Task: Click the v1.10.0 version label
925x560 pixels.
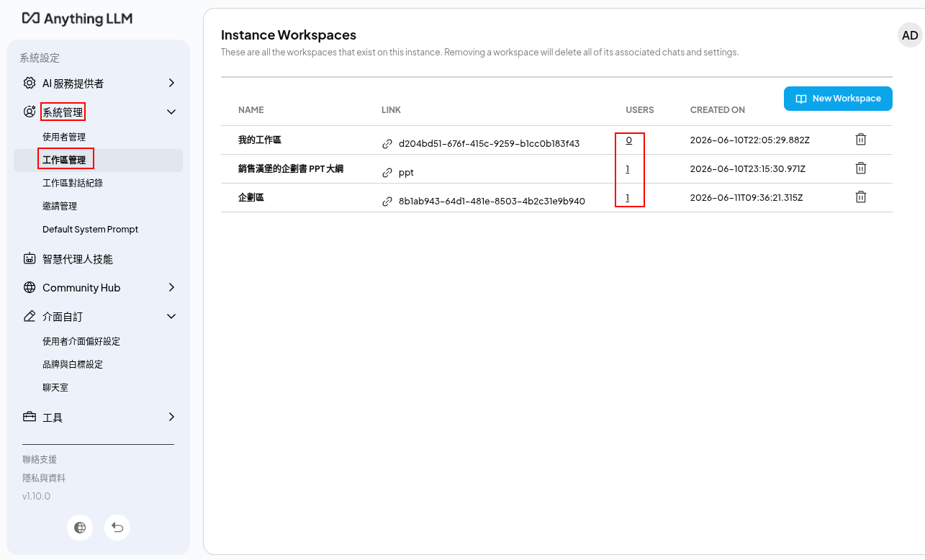Action: [x=36, y=497]
